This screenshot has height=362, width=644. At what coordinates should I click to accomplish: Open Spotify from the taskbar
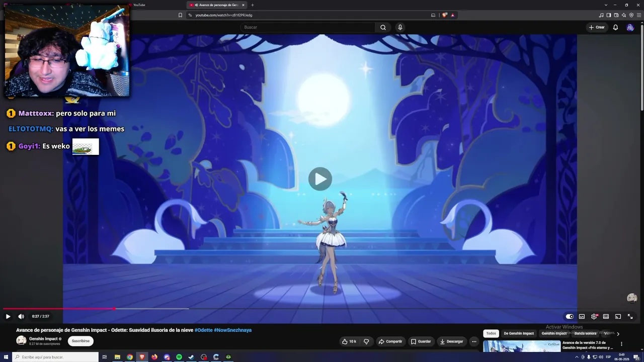tap(179, 357)
